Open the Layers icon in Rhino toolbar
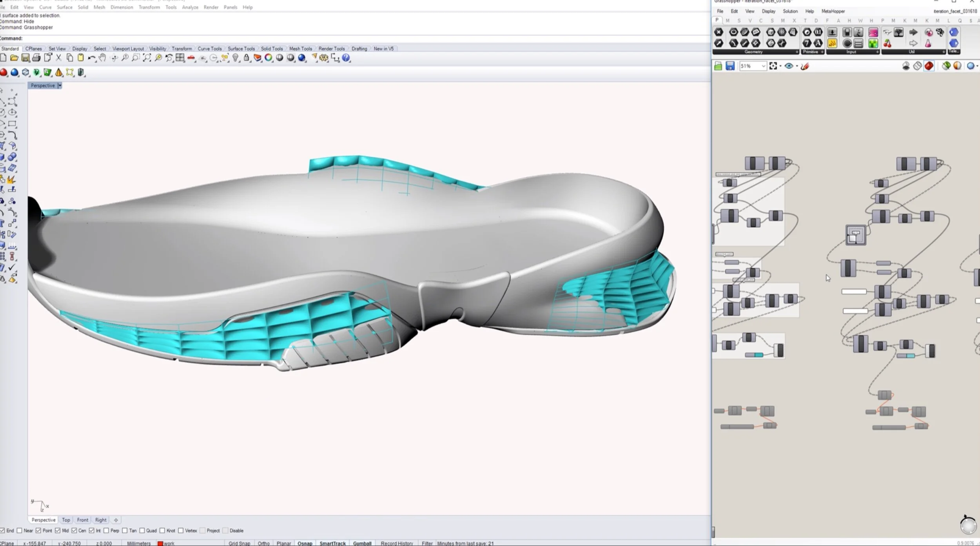Screen dimensions: 980x546 (x=257, y=58)
